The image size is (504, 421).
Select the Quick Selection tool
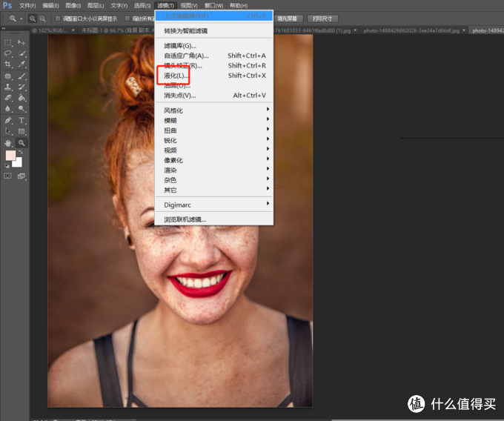[x=21, y=53]
